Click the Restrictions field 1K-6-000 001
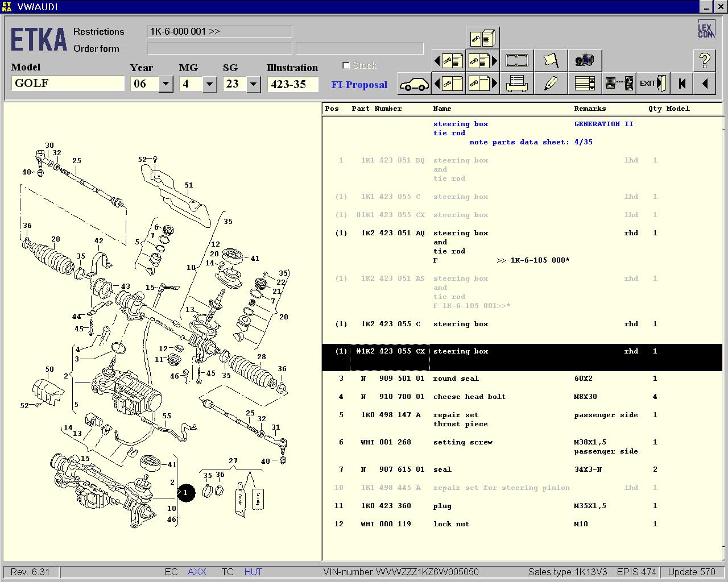The image size is (728, 582). pos(220,31)
